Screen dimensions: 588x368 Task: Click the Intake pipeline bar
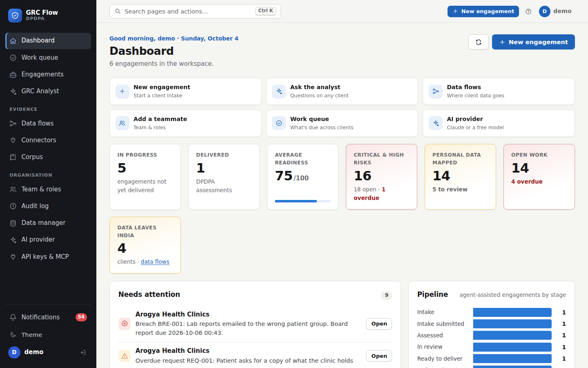tap(512, 312)
